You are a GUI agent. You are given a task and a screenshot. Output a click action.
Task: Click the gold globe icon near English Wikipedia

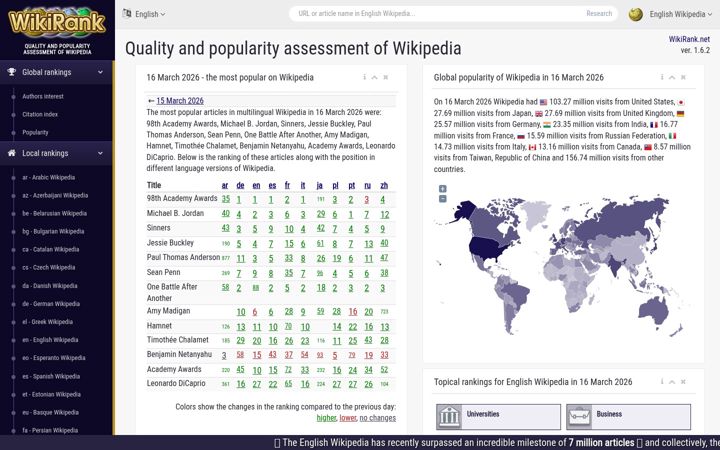(636, 14)
